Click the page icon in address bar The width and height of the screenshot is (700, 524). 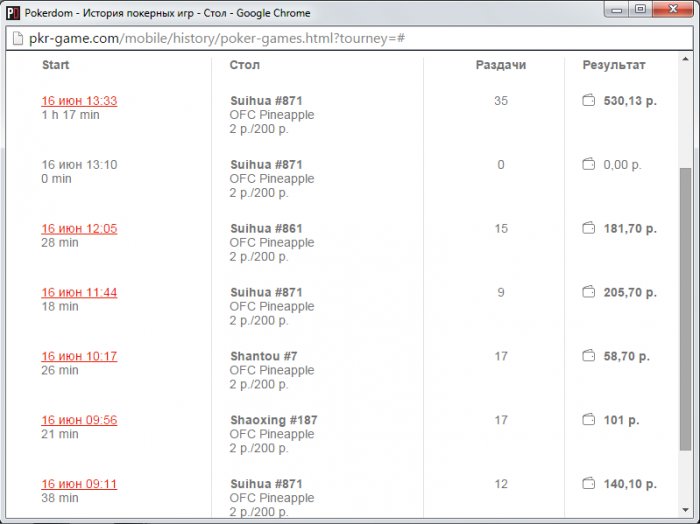click(17, 38)
